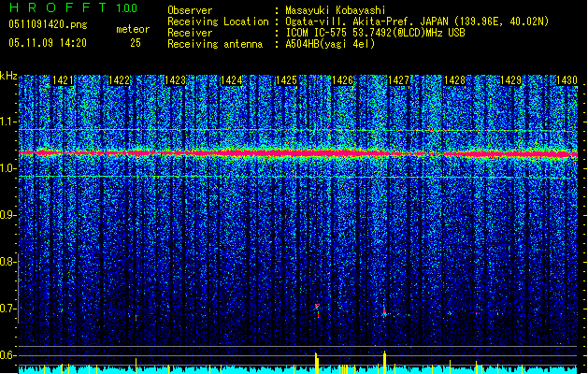Select the A504HB(yagi 4el) antenna value
This screenshot has width=588, height=374.
pos(330,44)
